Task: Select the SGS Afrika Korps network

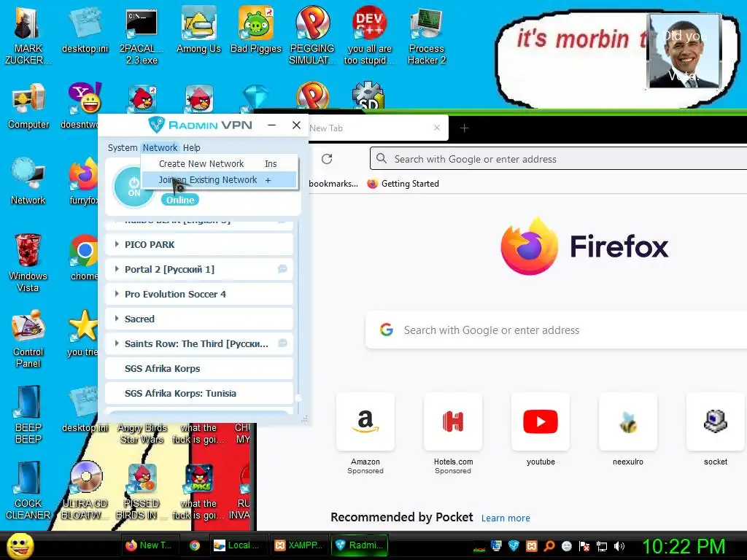Action: [x=198, y=368]
